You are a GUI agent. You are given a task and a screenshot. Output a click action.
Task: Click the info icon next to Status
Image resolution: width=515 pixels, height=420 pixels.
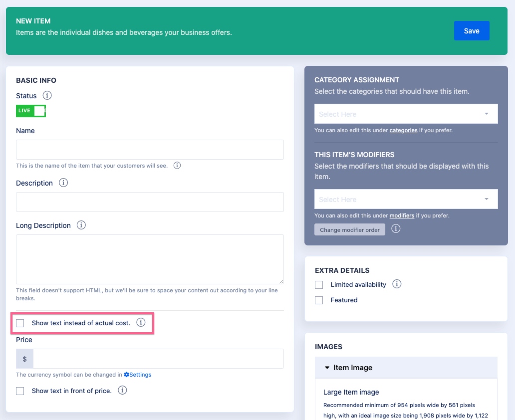tap(47, 95)
